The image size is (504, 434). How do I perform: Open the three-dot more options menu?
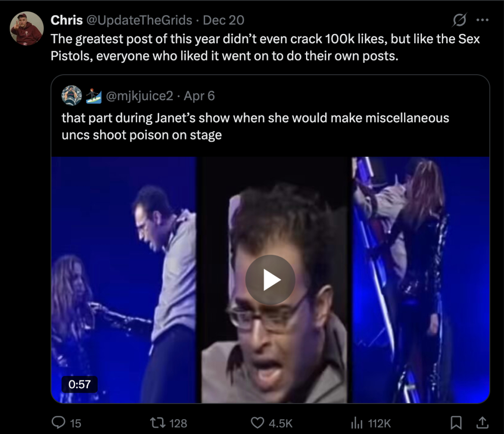coord(483,21)
